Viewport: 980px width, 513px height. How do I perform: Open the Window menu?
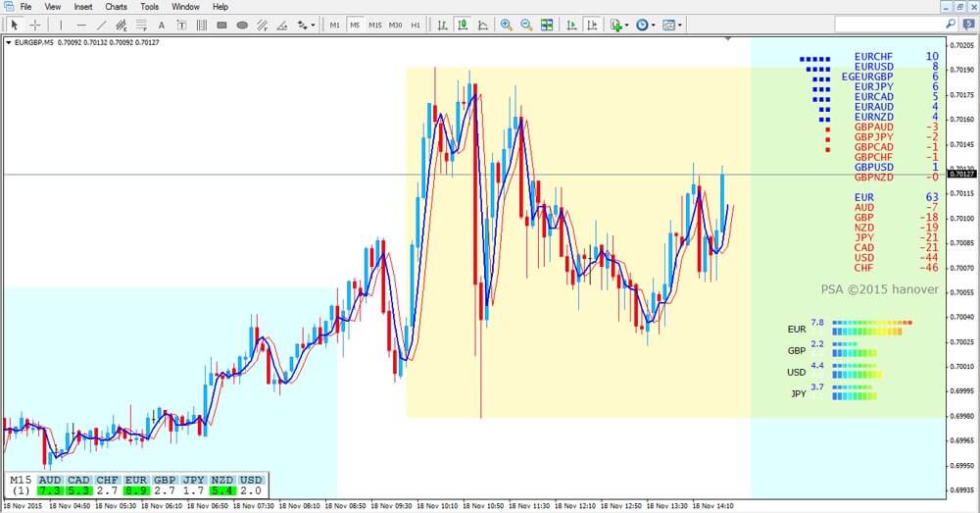point(185,6)
